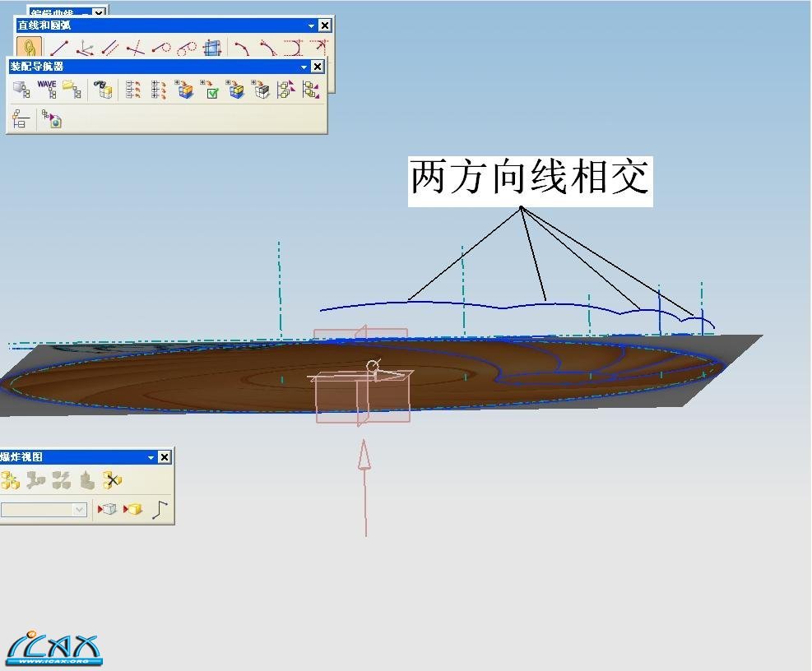812x671 pixels.
Task: Select the Line Point-Tangent tool
Action: click(x=161, y=49)
